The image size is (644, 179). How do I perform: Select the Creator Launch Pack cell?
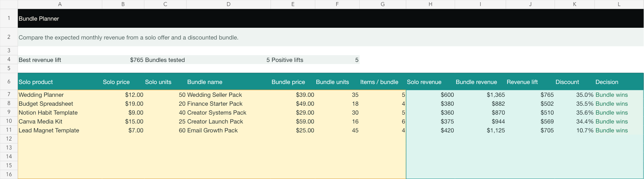pyautogui.click(x=228, y=121)
